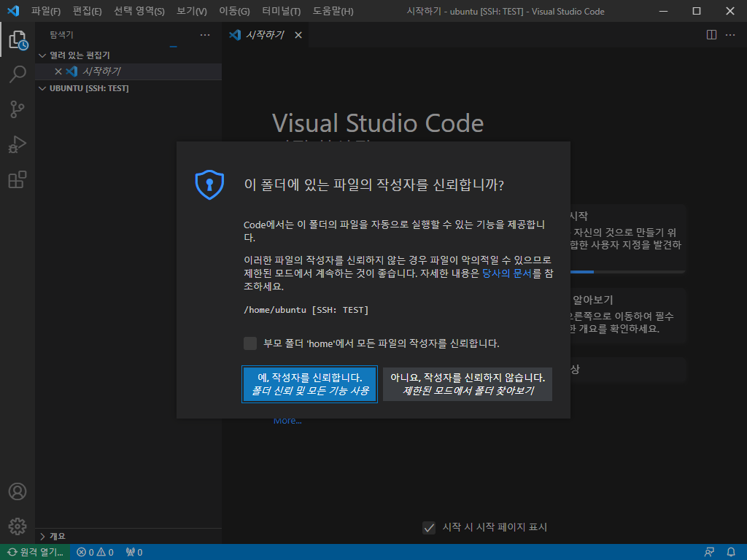The height and width of the screenshot is (560, 747).
Task: Check trust parent folder 'home' checkbox
Action: (x=250, y=343)
